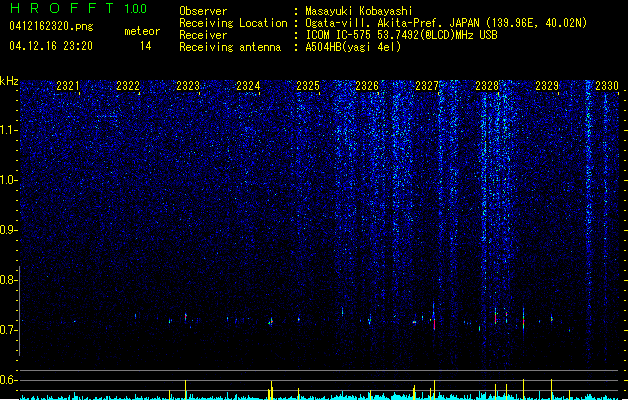Image resolution: width=629 pixels, height=400 pixels.
Task: Click the 2326 time marker
Action: [367, 86]
